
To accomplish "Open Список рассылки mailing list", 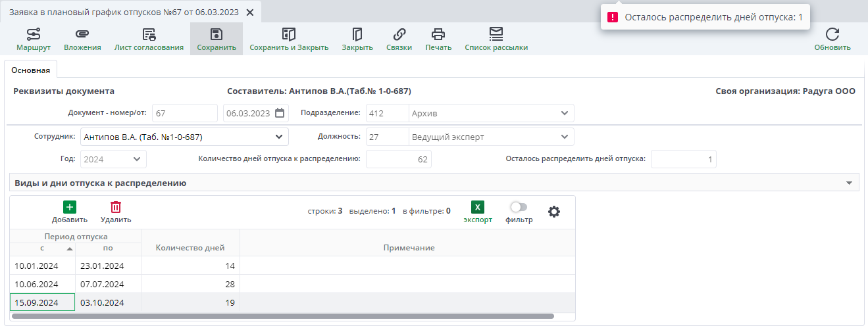I will (496, 39).
